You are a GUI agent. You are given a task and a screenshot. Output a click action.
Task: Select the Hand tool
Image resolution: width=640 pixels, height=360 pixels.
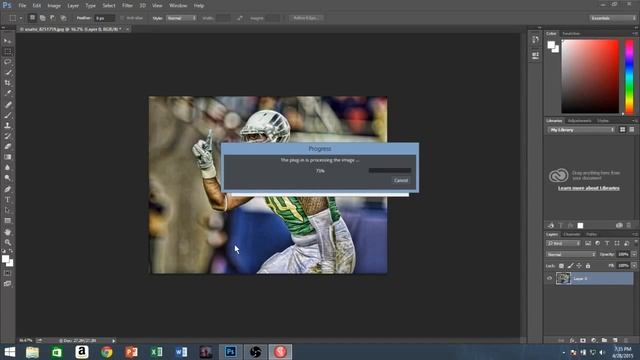click(7, 232)
